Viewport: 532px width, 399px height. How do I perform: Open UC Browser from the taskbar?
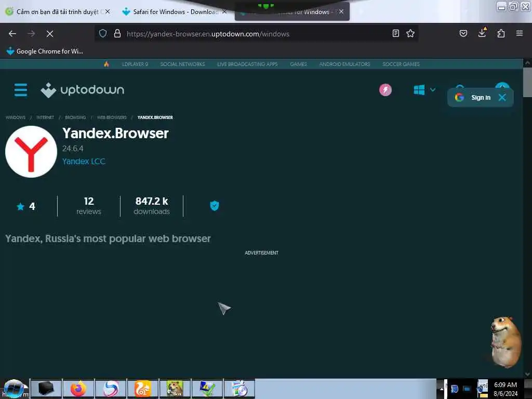click(143, 389)
